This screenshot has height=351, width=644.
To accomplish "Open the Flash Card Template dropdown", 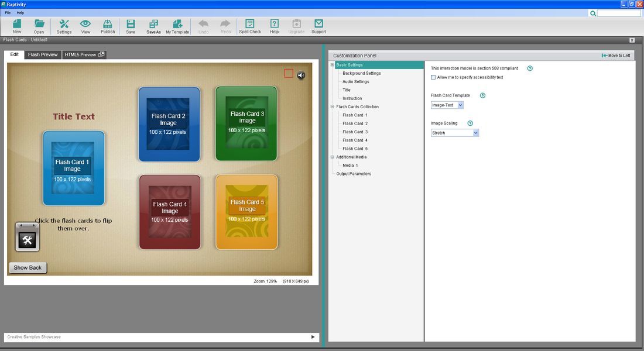I will pyautogui.click(x=447, y=105).
